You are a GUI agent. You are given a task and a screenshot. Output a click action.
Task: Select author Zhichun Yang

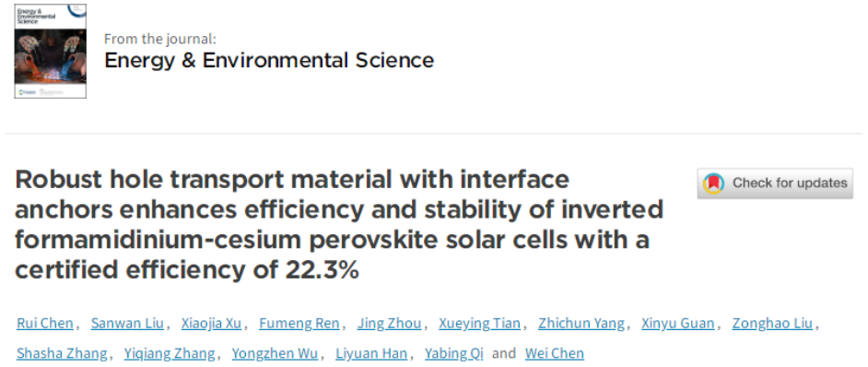pyautogui.click(x=581, y=324)
